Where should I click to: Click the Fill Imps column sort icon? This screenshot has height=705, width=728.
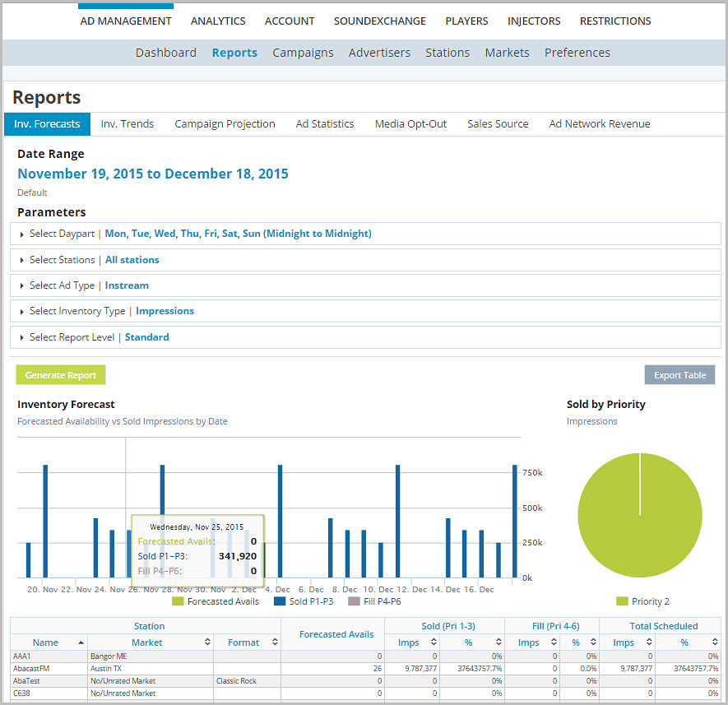[555, 642]
